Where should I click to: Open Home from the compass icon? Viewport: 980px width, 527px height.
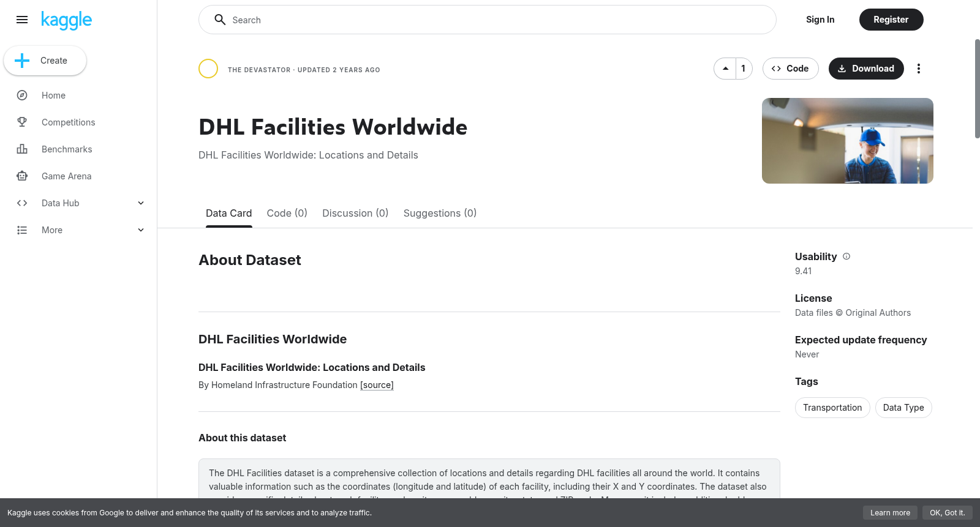[22, 95]
